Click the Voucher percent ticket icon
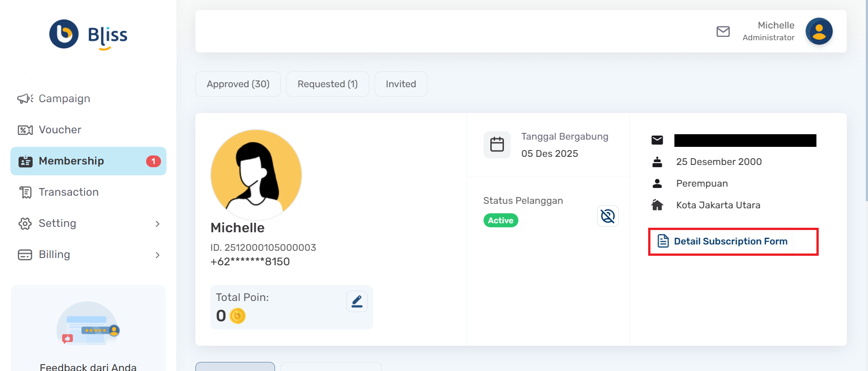The width and height of the screenshot is (868, 371). [25, 130]
